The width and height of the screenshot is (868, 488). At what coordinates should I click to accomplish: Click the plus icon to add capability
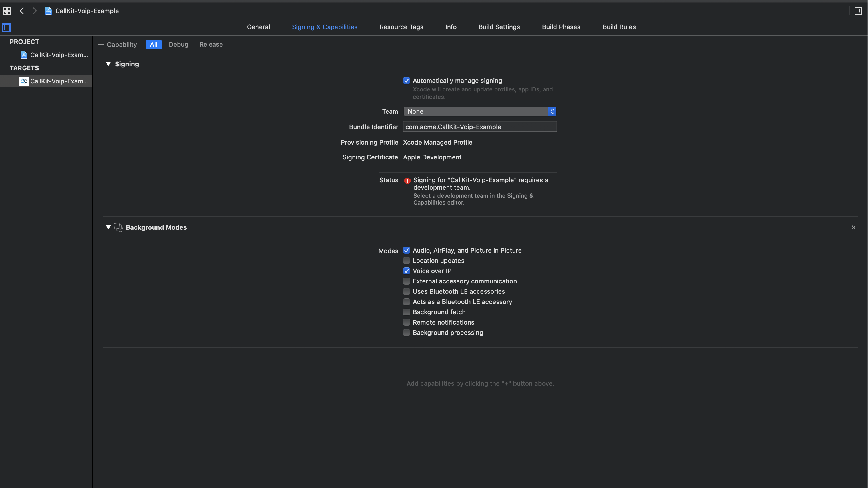coord(101,45)
